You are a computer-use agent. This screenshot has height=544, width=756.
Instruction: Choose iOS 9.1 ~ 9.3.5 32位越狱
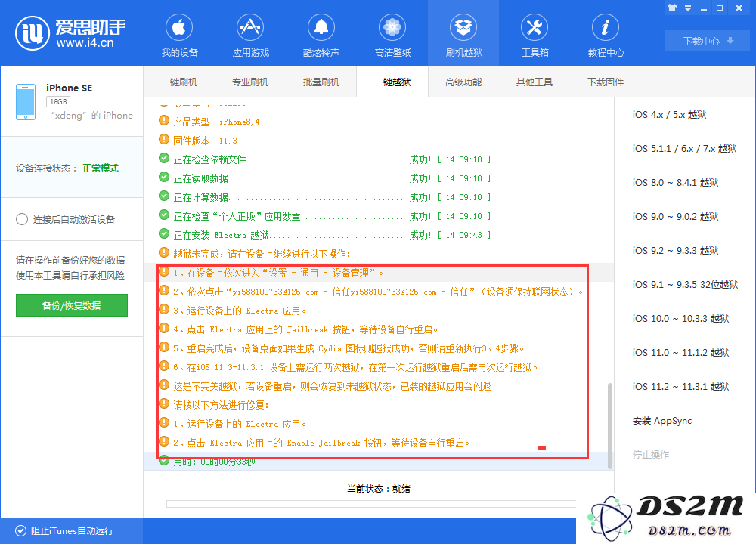click(685, 284)
